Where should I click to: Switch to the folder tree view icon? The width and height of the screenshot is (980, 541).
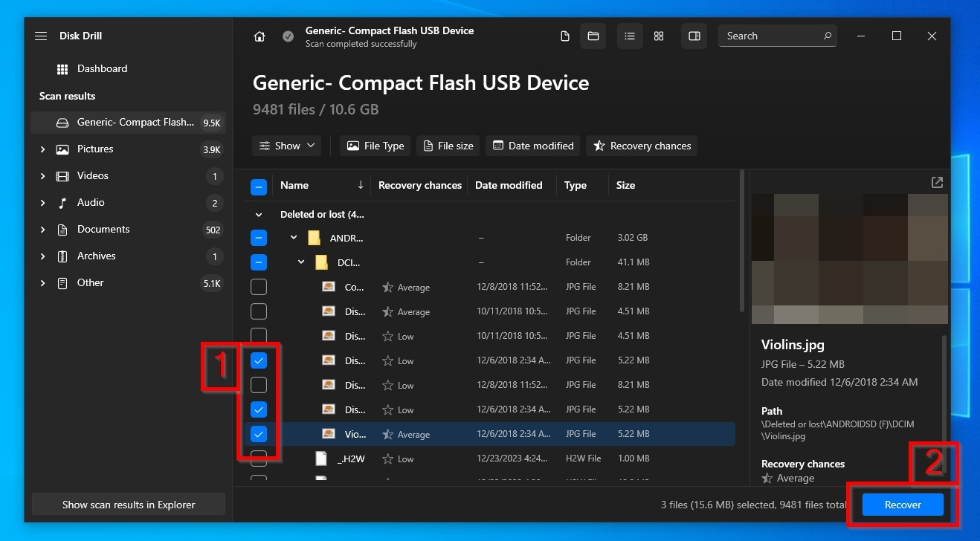[x=593, y=36]
